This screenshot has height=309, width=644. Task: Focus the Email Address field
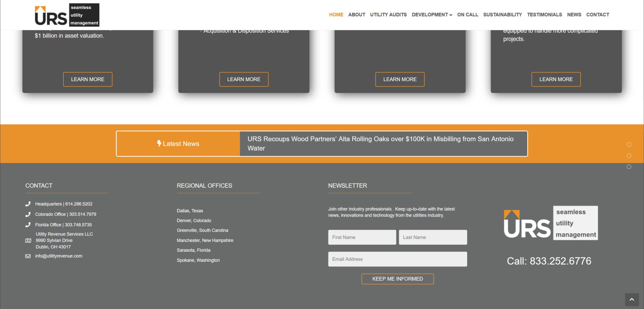click(x=397, y=259)
